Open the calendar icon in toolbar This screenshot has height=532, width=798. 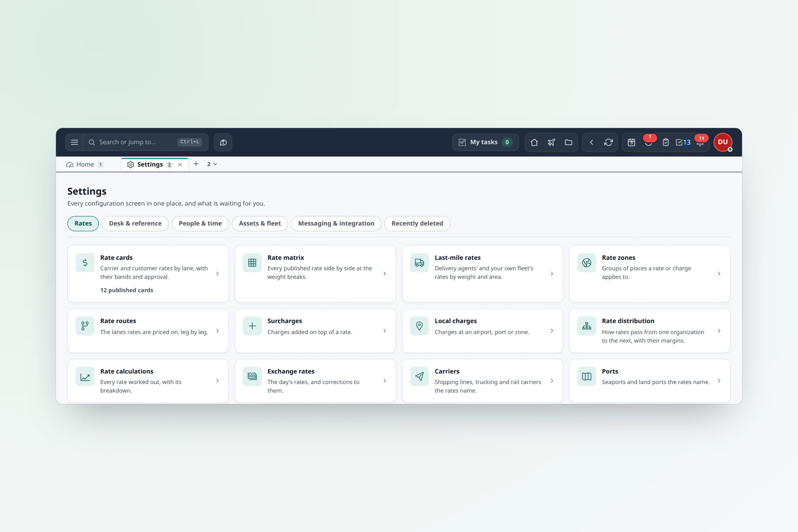(631, 142)
